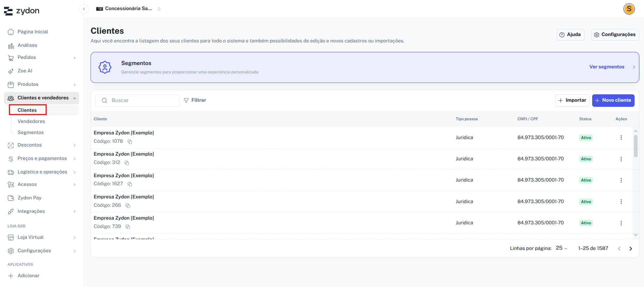Copy the client code 1627
Screen dimensions: 644x287
[x=130, y=184]
